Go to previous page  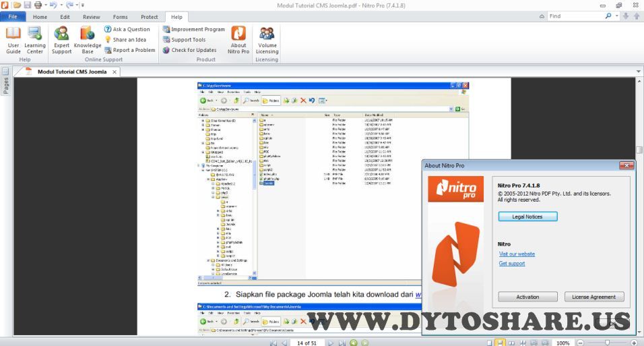click(x=284, y=343)
